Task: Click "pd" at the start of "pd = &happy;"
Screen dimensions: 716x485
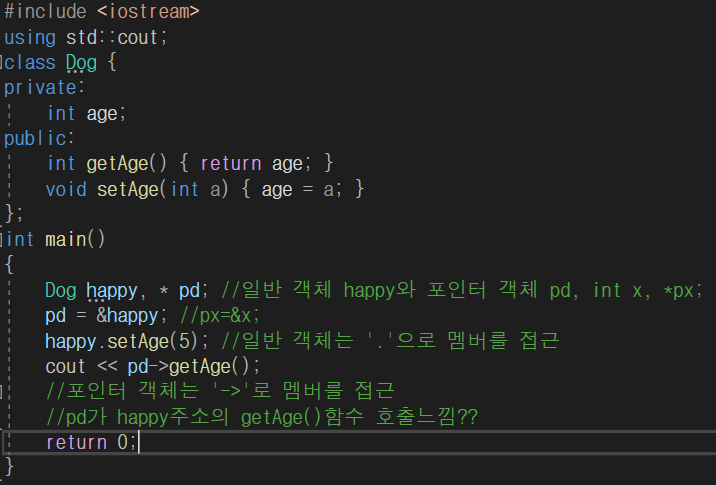Action: [56, 316]
